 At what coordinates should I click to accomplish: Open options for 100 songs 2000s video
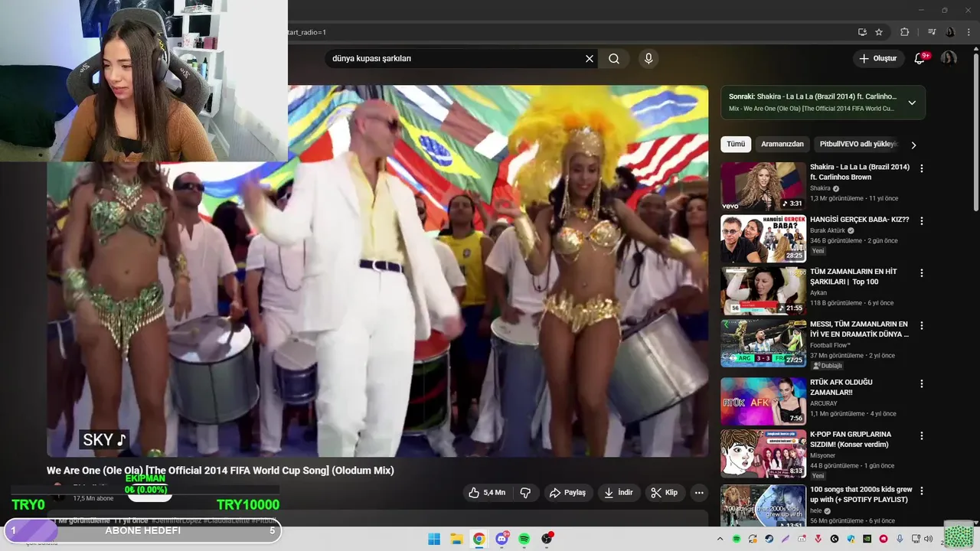[922, 491]
